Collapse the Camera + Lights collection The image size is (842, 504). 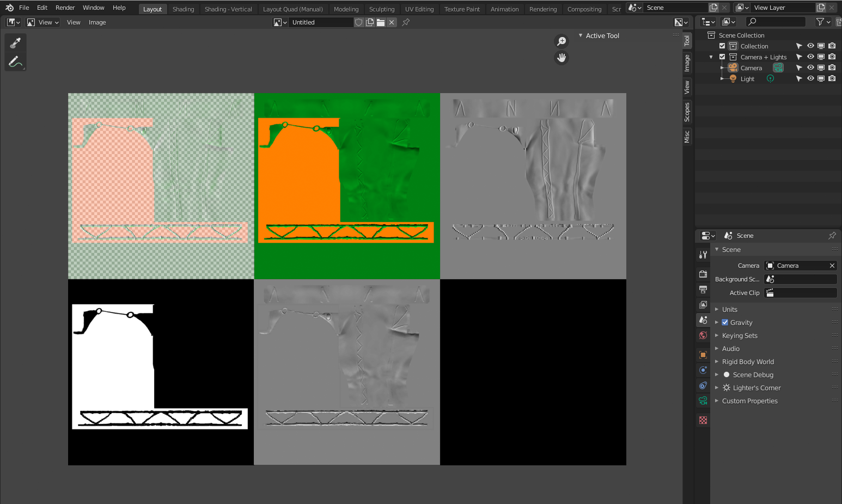711,57
